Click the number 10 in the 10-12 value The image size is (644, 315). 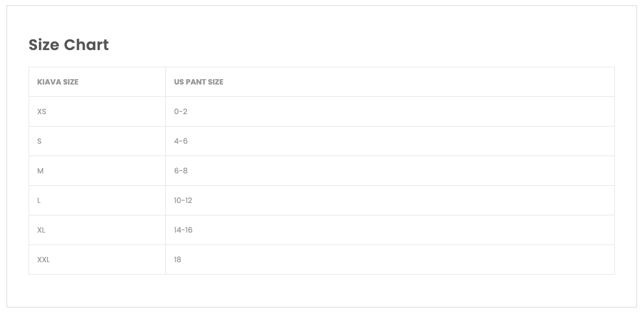coord(177,200)
